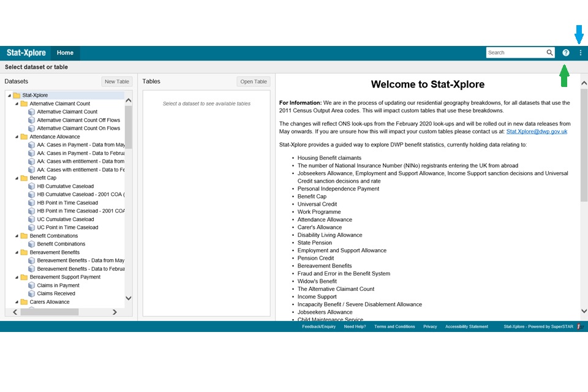Collapse the Benefit Cap folder
The width and height of the screenshot is (588, 392).
17,178
